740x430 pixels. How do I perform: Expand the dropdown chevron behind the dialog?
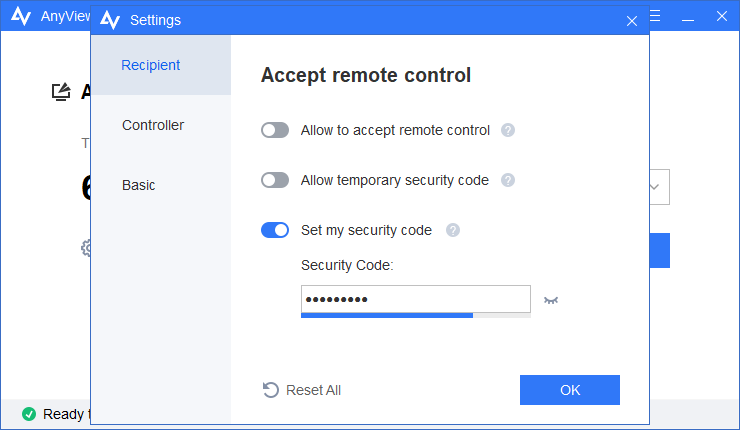point(656,186)
